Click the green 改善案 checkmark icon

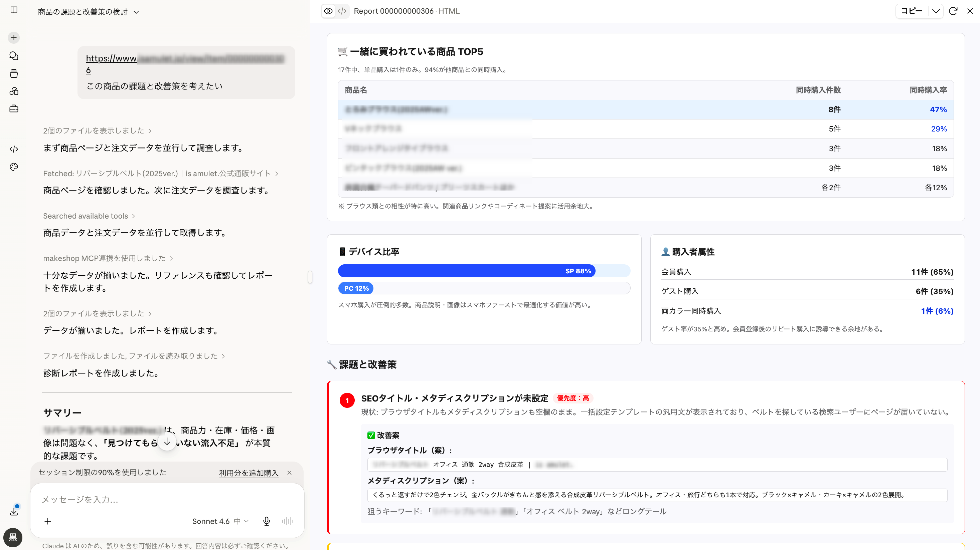[371, 435]
